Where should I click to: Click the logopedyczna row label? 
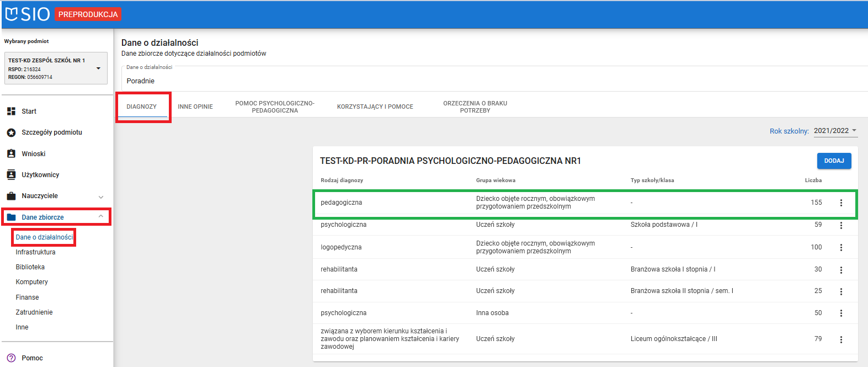pos(341,247)
